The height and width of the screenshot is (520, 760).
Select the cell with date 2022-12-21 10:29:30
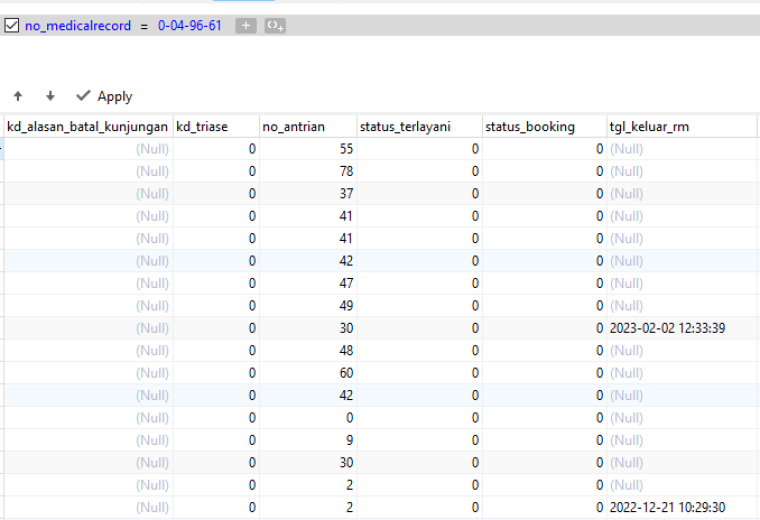[682, 507]
